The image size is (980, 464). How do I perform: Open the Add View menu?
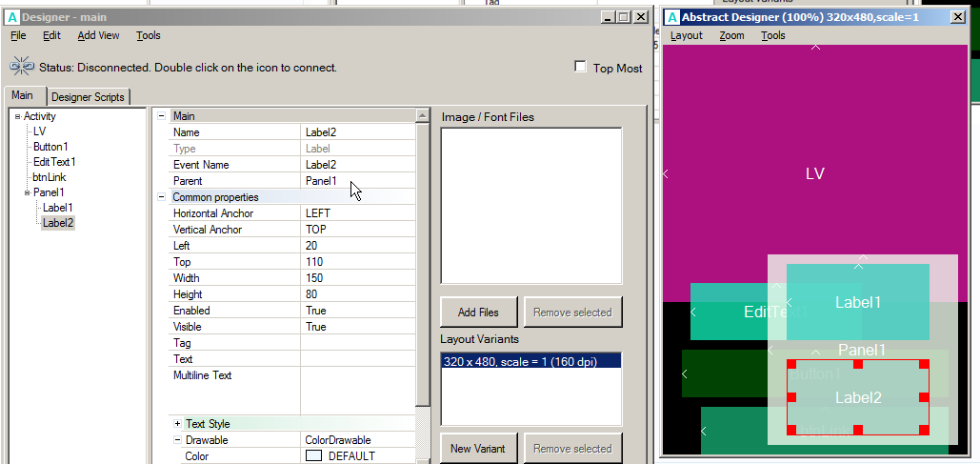98,35
